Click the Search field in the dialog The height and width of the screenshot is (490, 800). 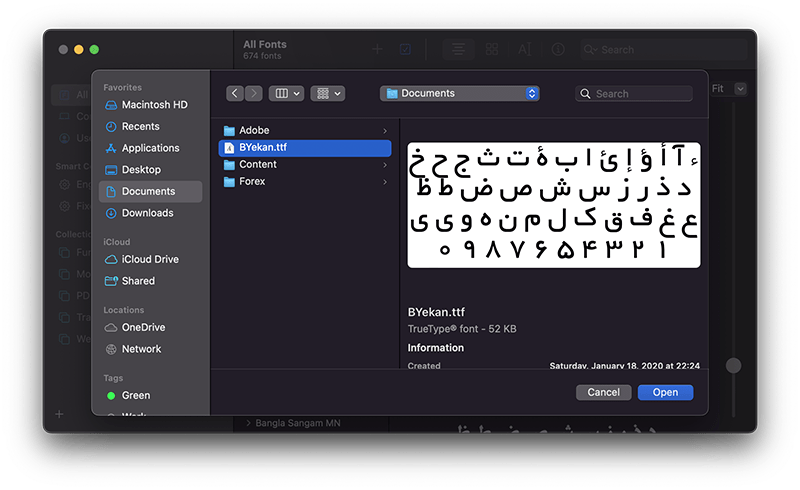click(634, 94)
